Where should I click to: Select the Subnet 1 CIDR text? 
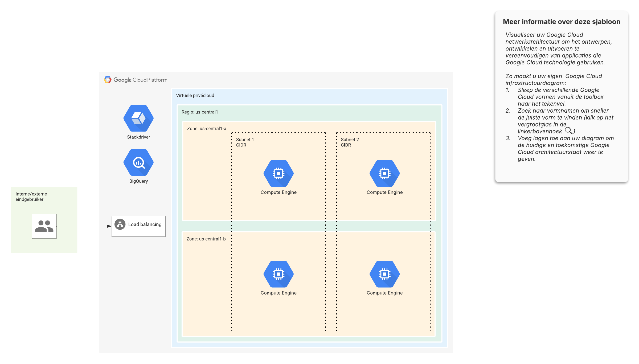pos(245,142)
